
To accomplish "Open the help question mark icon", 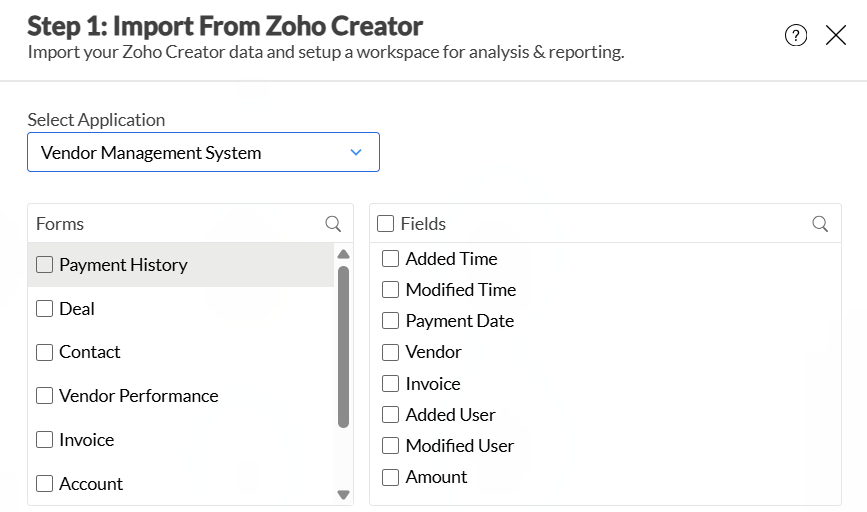I will tap(796, 35).
